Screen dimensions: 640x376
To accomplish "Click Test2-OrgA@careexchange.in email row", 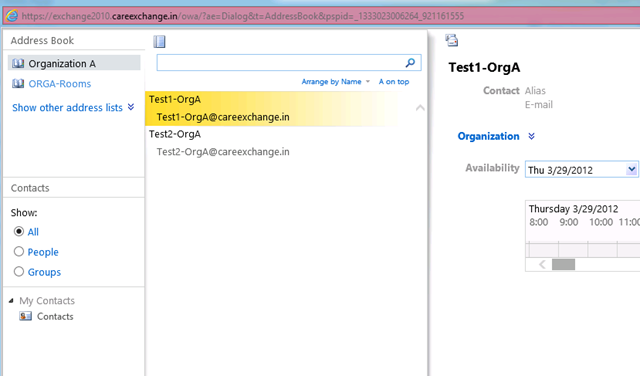I will (223, 152).
